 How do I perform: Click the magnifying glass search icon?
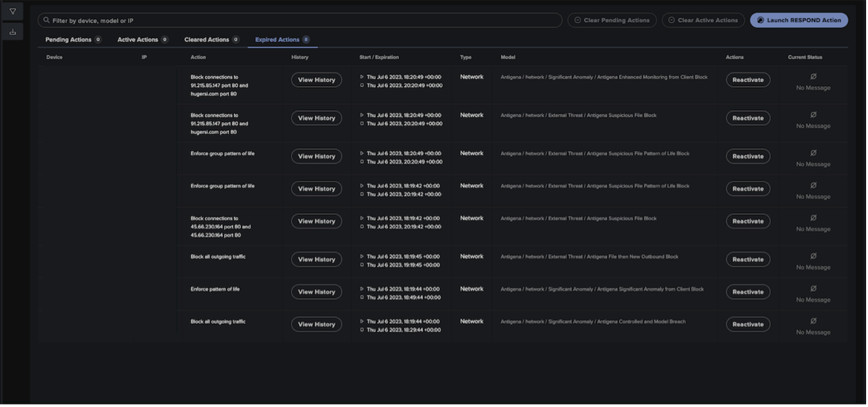[46, 20]
